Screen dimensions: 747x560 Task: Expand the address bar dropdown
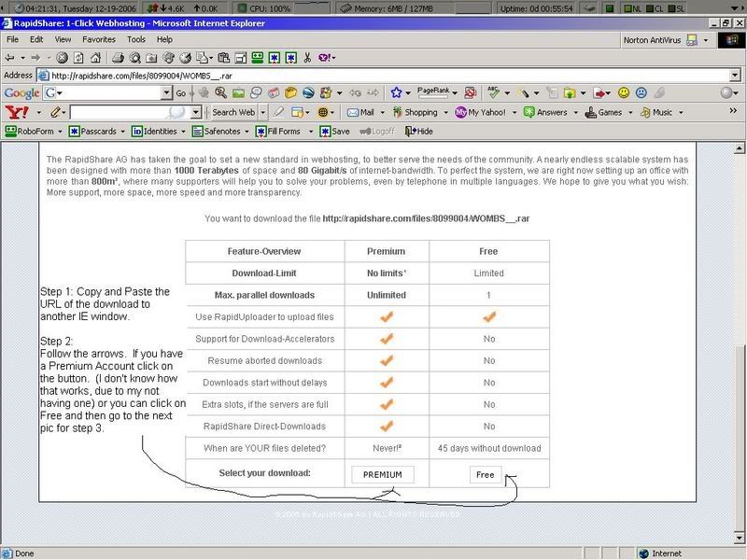tap(736, 76)
